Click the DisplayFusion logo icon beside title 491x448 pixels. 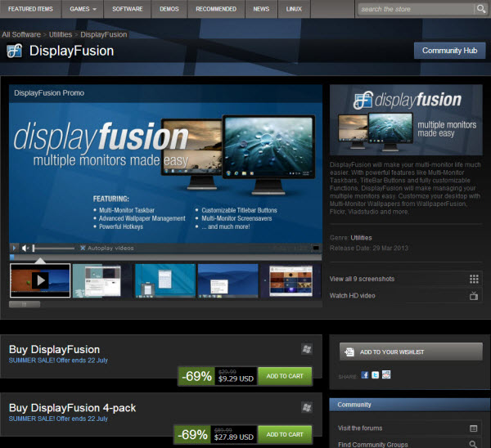(15, 51)
